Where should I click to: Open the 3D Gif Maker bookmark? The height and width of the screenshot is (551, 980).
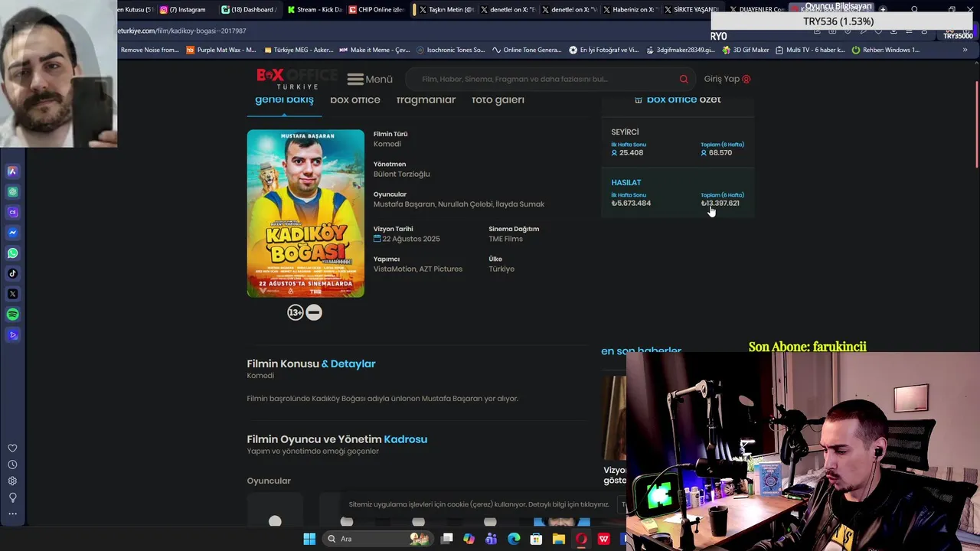(745, 50)
